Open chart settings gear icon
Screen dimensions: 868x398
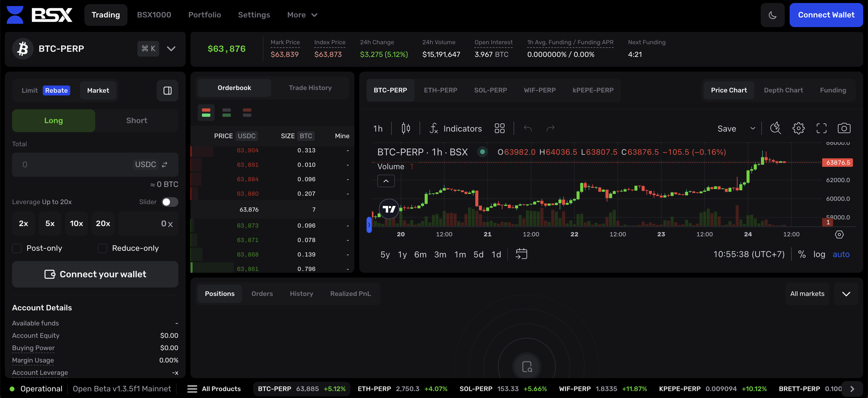pos(798,128)
